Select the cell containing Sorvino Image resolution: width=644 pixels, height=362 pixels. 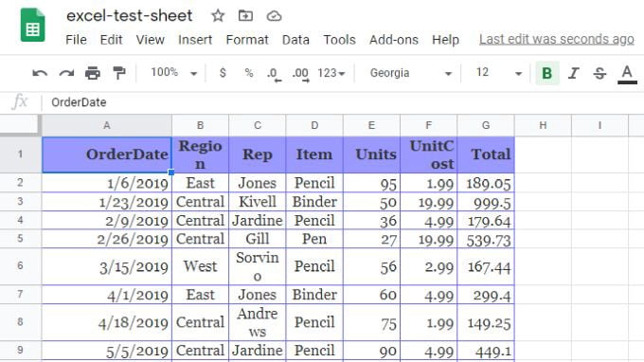click(257, 266)
